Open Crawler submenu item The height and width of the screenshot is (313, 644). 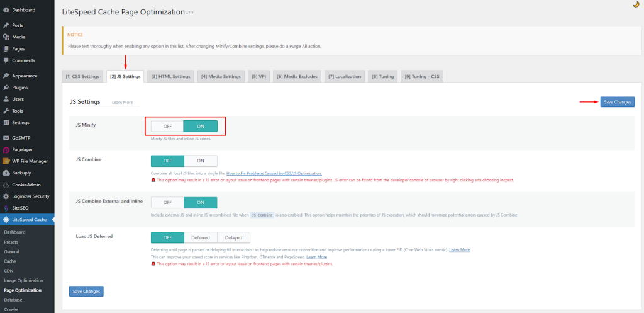point(11,309)
